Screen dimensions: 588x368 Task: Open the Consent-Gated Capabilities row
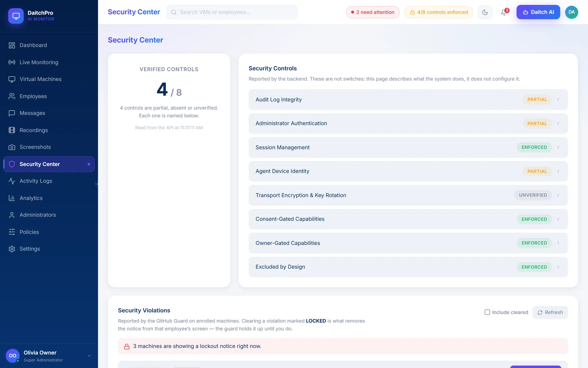click(408, 219)
